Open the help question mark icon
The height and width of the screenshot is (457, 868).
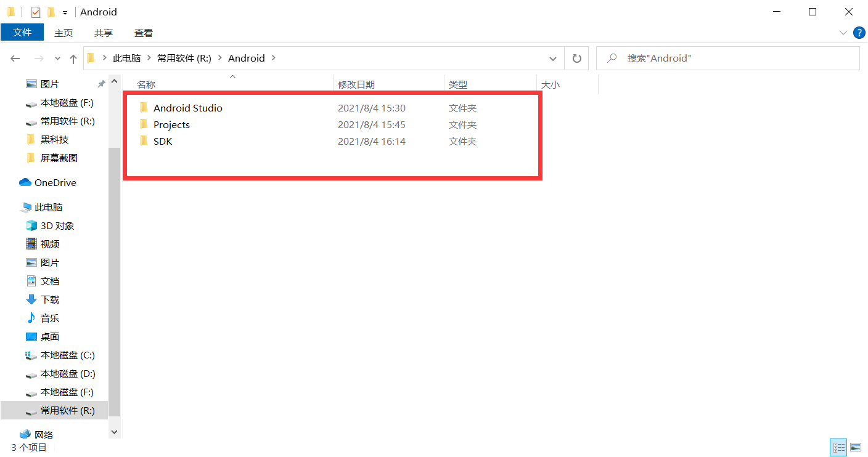pos(859,33)
